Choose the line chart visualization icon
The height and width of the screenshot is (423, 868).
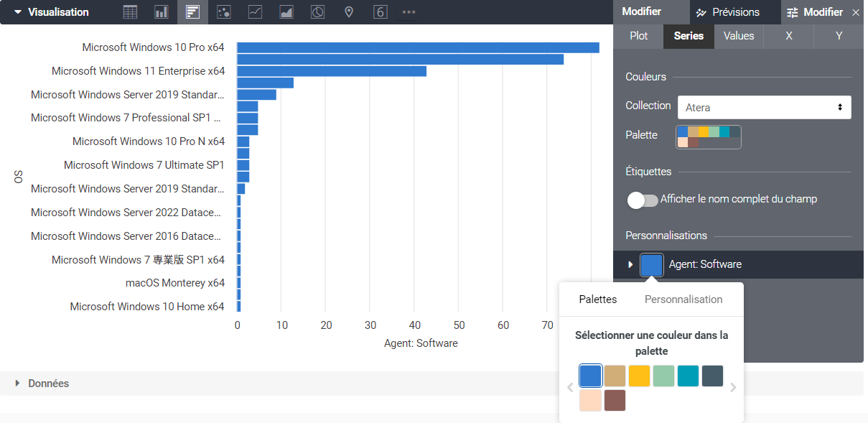coord(255,12)
